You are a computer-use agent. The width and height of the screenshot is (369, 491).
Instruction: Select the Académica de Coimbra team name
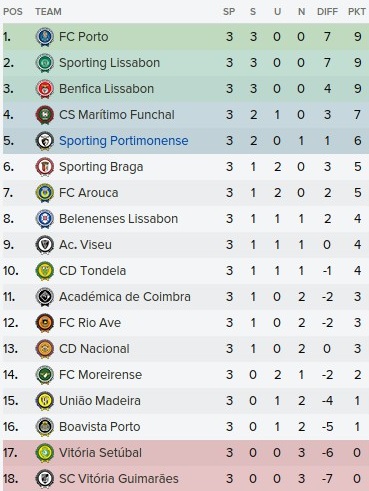tap(125, 297)
